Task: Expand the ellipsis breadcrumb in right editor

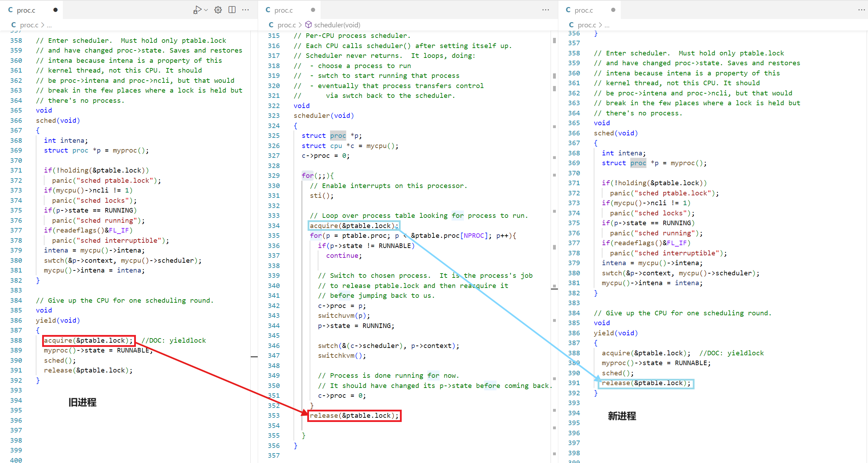Action: click(x=607, y=25)
